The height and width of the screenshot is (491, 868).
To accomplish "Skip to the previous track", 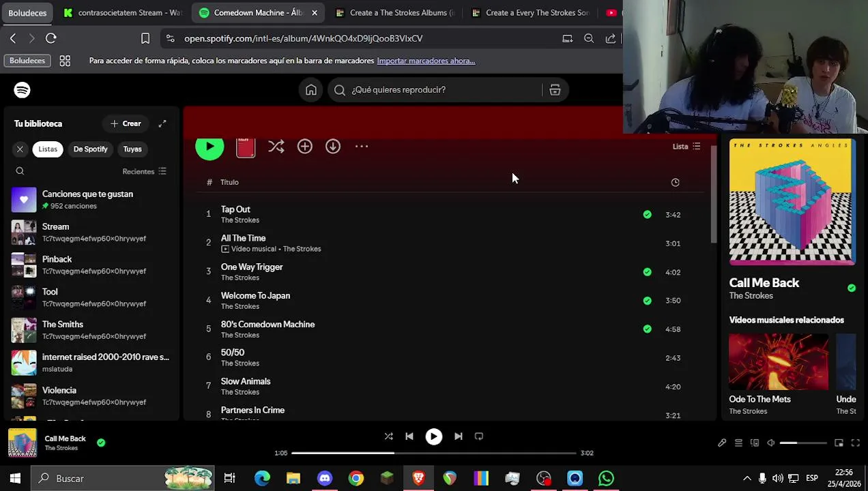I will tap(409, 436).
